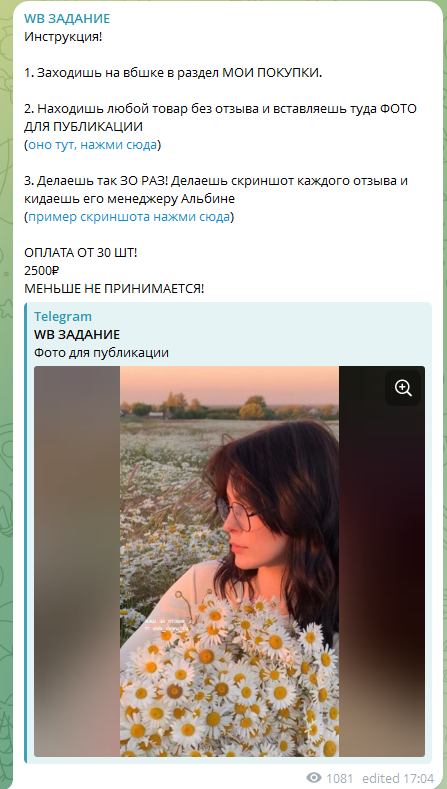
Task: Click the bold 'WB ЗАДАНИЕ' preview title
Action: click(x=77, y=335)
